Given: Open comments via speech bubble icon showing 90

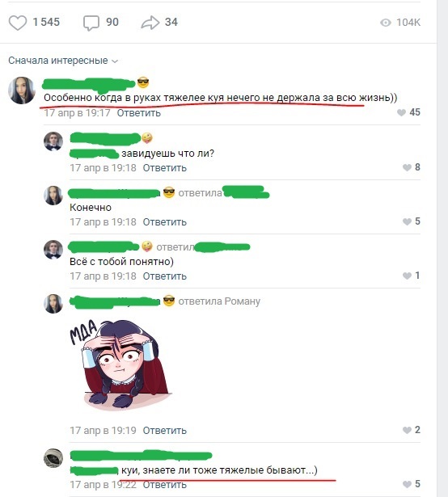Looking at the screenshot, I should pos(91,23).
